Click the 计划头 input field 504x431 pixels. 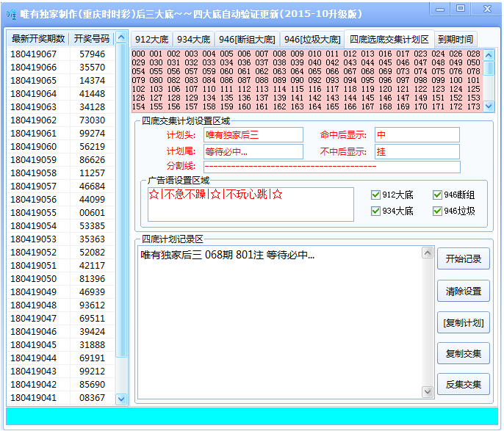(253, 135)
